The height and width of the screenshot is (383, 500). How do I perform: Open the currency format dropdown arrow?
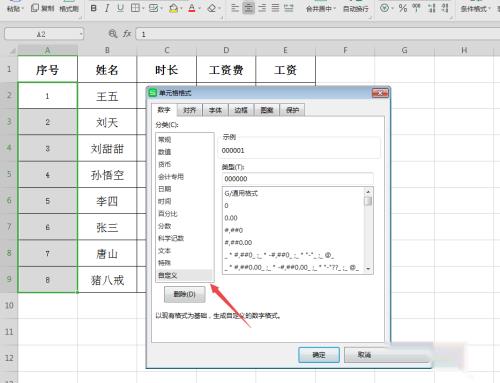[392, 8]
